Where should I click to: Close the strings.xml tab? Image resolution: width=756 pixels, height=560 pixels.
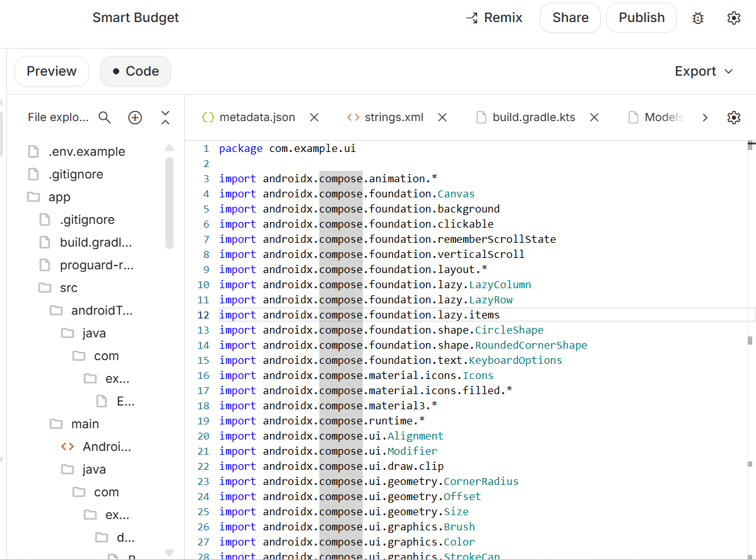click(x=442, y=117)
